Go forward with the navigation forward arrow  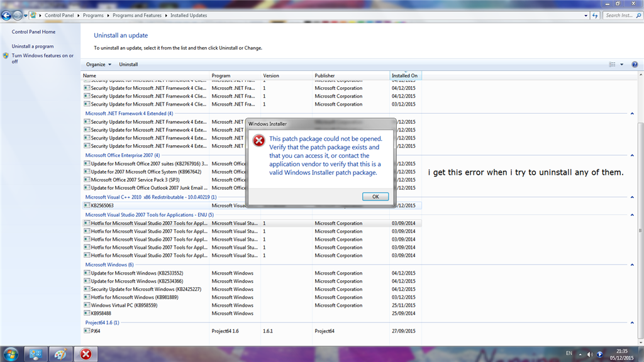[x=17, y=16]
